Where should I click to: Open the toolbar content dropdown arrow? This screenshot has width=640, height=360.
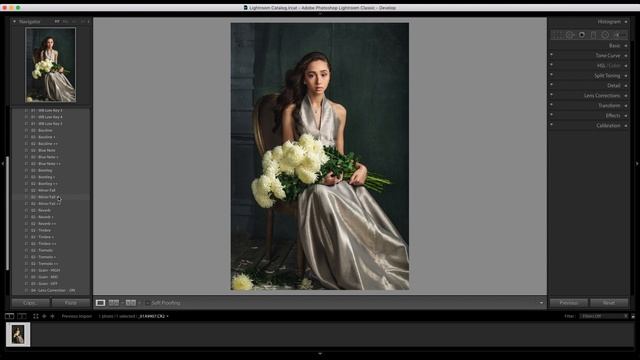(542, 303)
